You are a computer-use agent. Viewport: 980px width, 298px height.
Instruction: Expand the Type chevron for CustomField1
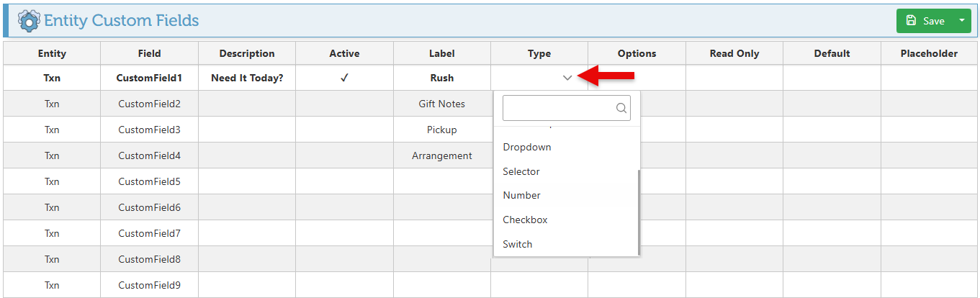click(x=567, y=78)
